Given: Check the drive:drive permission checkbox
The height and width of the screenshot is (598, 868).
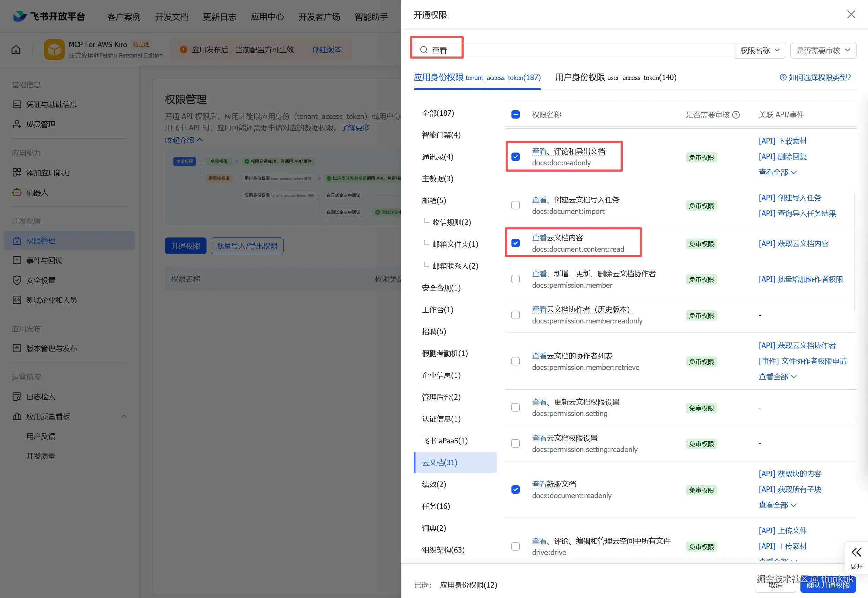Looking at the screenshot, I should (x=515, y=546).
